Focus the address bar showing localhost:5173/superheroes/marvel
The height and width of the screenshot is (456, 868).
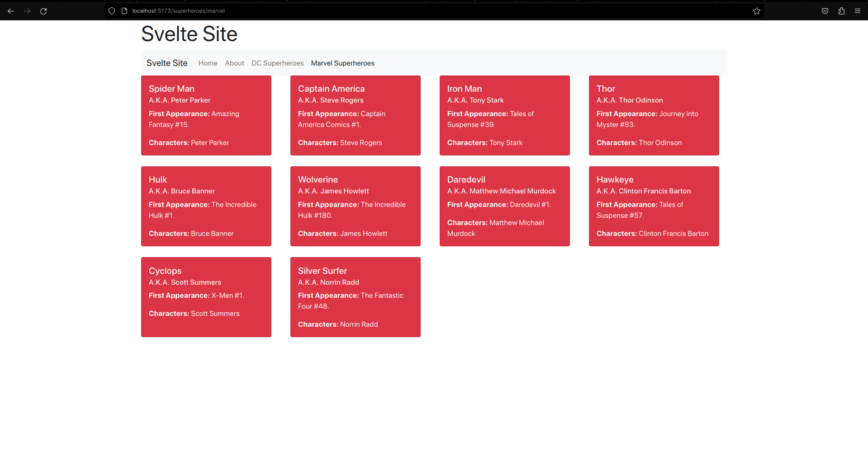click(x=434, y=11)
